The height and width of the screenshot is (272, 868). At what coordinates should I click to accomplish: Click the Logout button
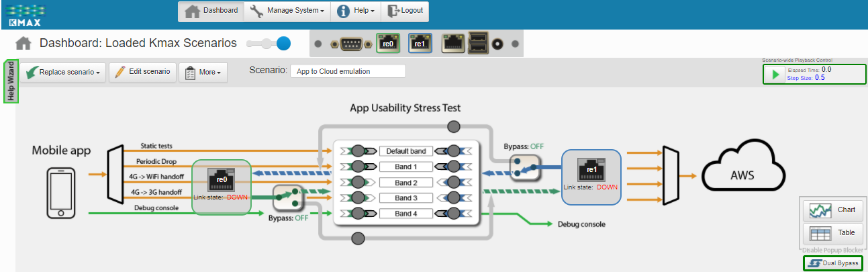405,11
